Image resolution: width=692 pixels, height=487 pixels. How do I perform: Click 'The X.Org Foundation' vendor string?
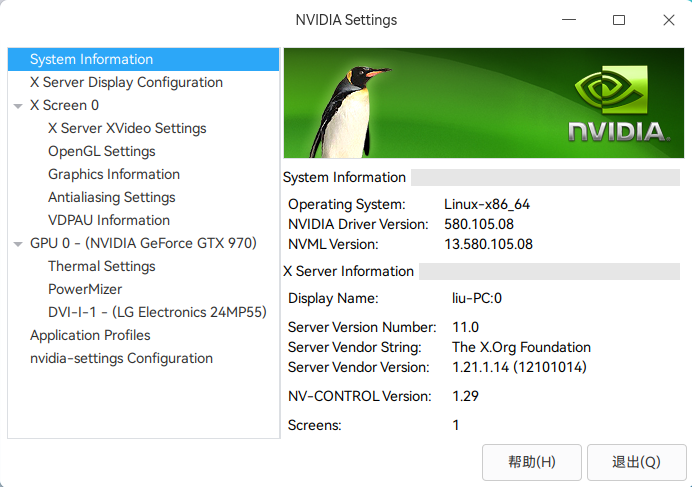(x=521, y=347)
